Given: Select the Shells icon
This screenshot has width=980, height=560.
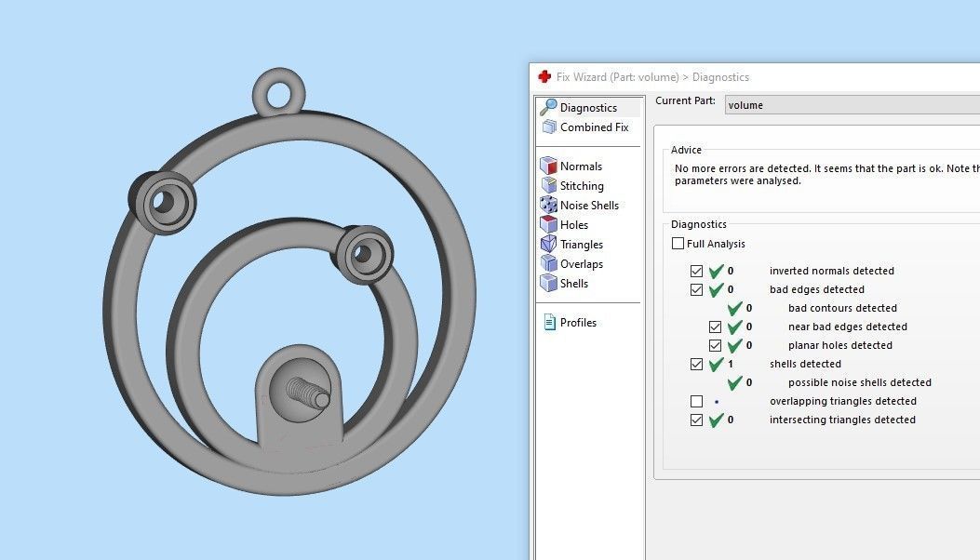Looking at the screenshot, I should [x=548, y=283].
